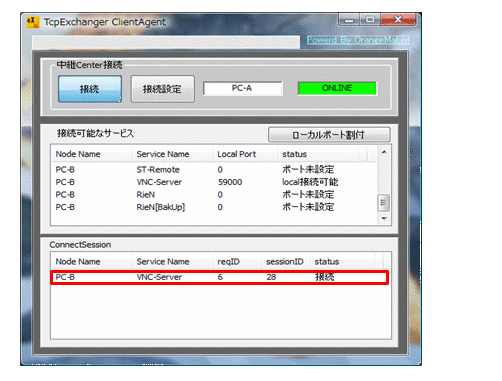The height and width of the screenshot is (381, 502).
Task: Click the 接続 connect button
Action: click(90, 89)
